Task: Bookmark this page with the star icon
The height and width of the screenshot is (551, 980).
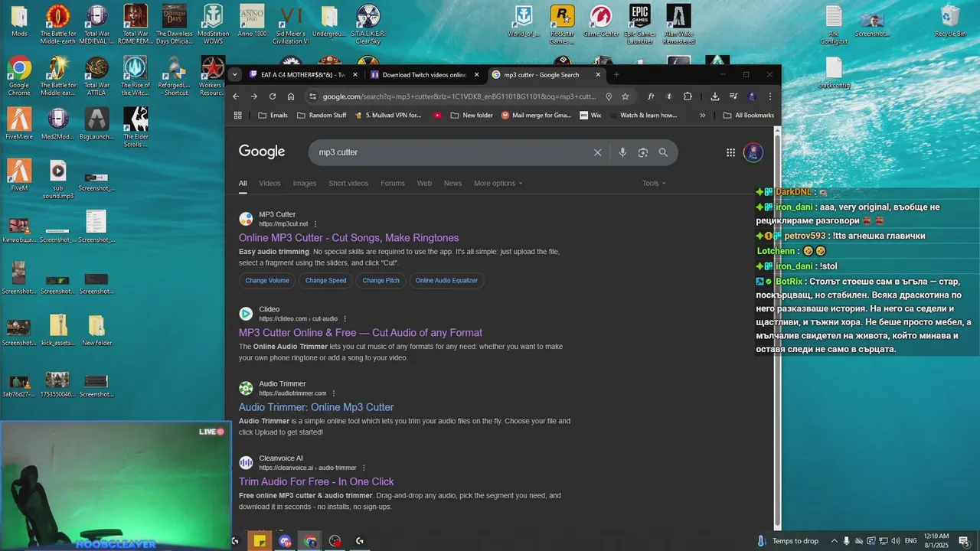Action: point(626,96)
